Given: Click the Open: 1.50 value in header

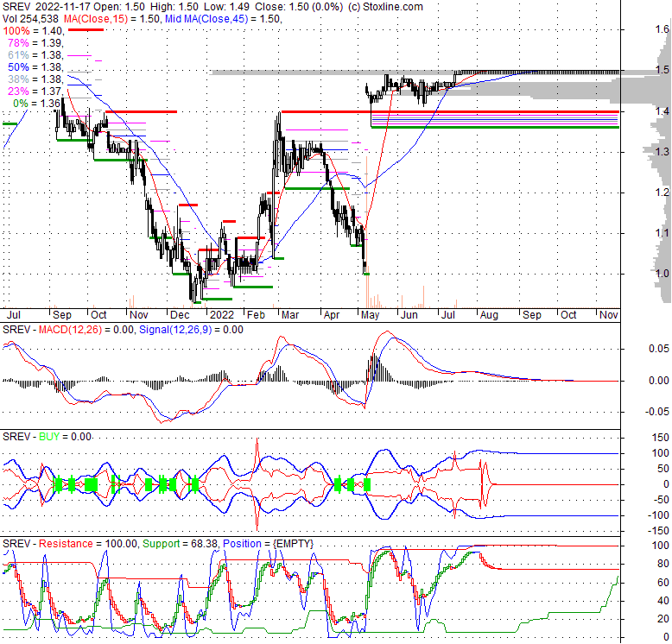Looking at the screenshot, I should pyautogui.click(x=119, y=7).
